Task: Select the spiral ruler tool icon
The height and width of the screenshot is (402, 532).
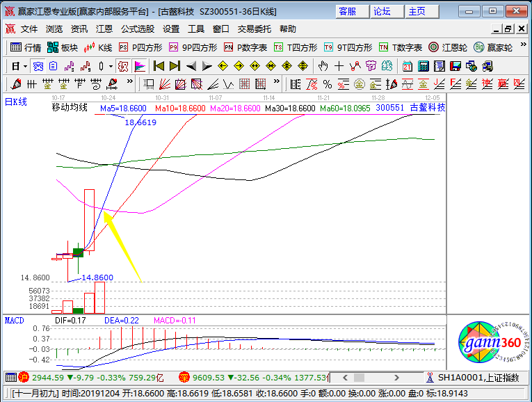Action: (x=96, y=83)
